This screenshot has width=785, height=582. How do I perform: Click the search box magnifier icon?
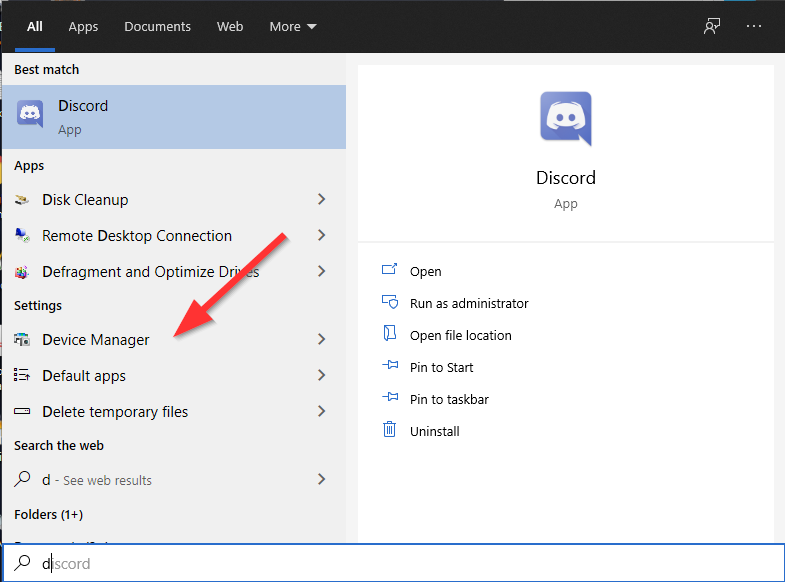pyautogui.click(x=22, y=563)
